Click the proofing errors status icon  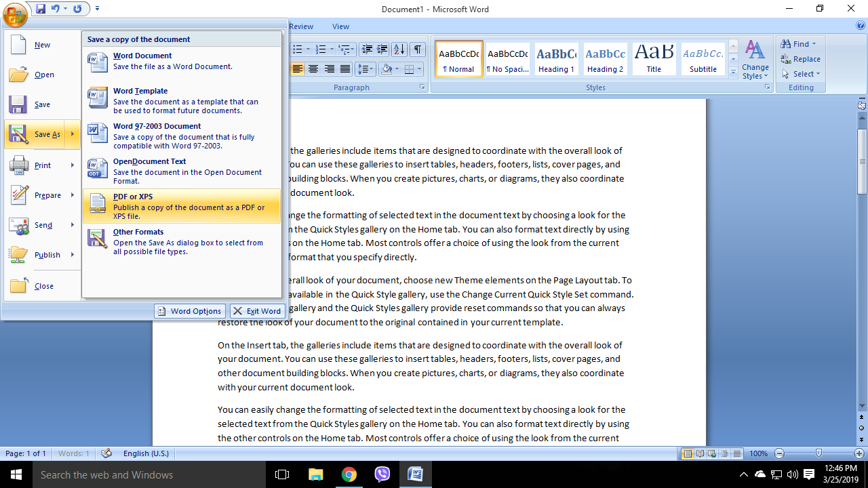tap(106, 453)
